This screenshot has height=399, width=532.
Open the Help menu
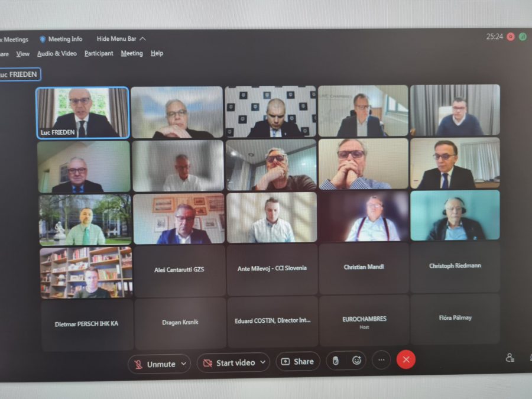(x=157, y=53)
